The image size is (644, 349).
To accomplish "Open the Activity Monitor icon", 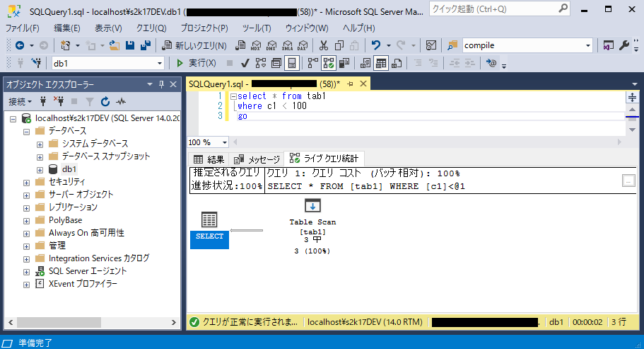I will [x=431, y=45].
